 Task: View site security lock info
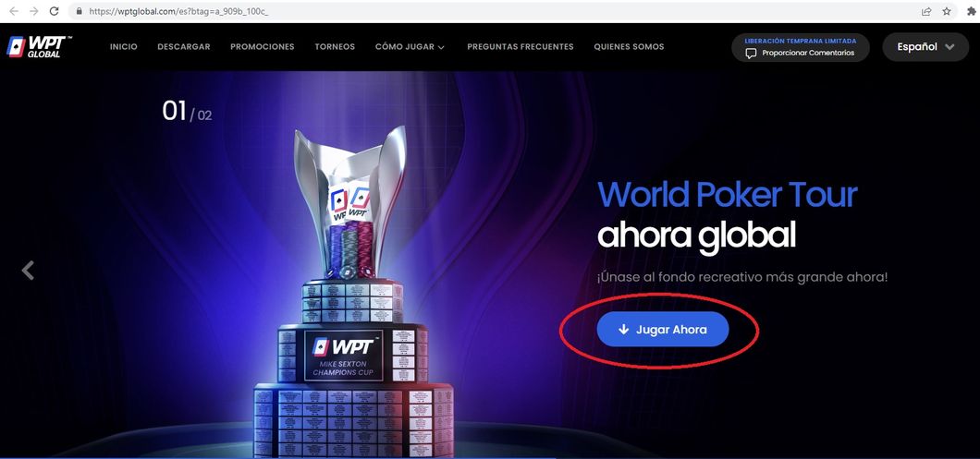pos(79,11)
